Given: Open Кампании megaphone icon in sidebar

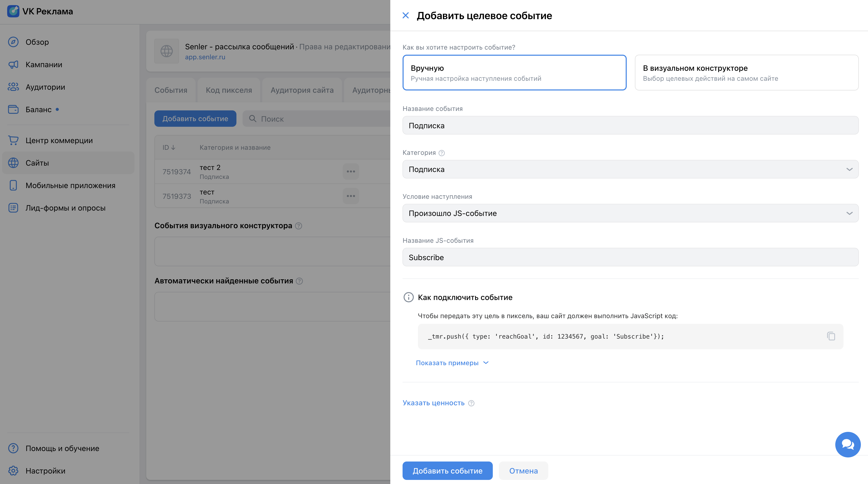Looking at the screenshot, I should pyautogui.click(x=13, y=65).
